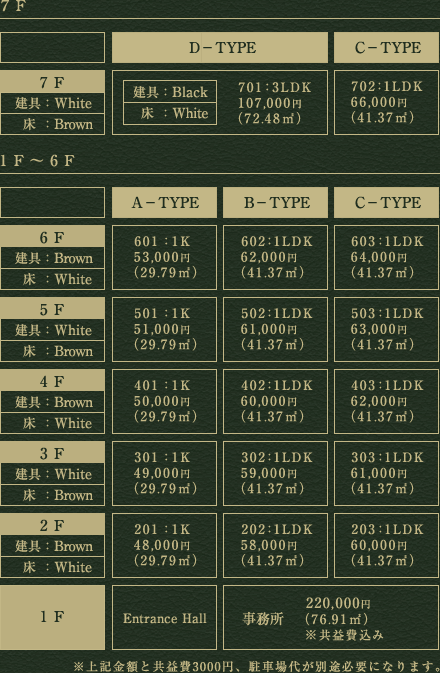Click room 701 3LDK 107,000円 listing
Screen dimensions: 440x673
point(220,103)
